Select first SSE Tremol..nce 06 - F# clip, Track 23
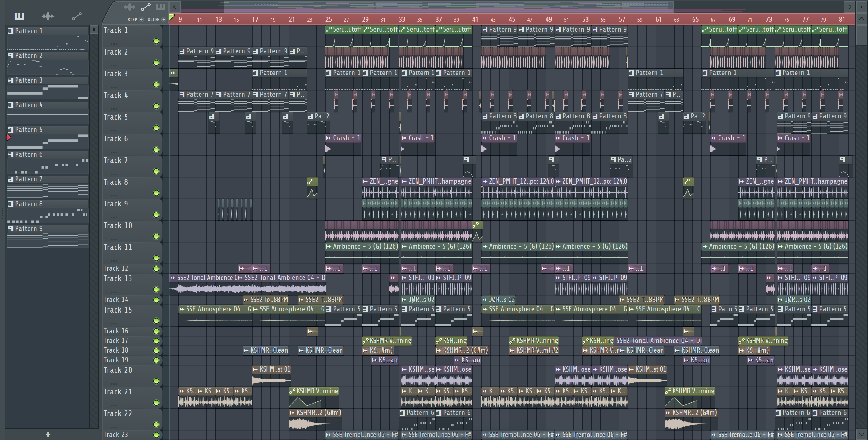This screenshot has height=440, width=868. click(x=362, y=435)
